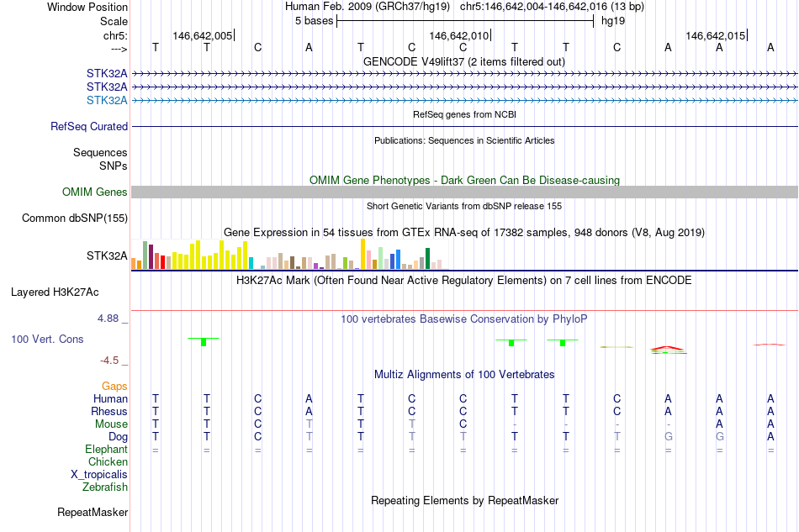The image size is (799, 532).
Task: Open OMIM Gene Phenotypes track title
Action: 464,180
